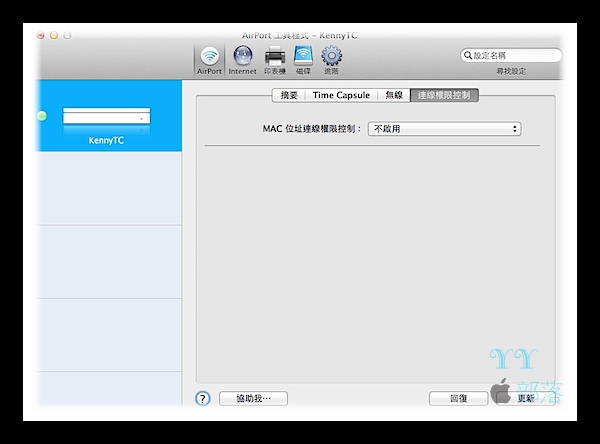Close the AirPort utility window
Screen dimensions: 600x444
tap(41, 36)
